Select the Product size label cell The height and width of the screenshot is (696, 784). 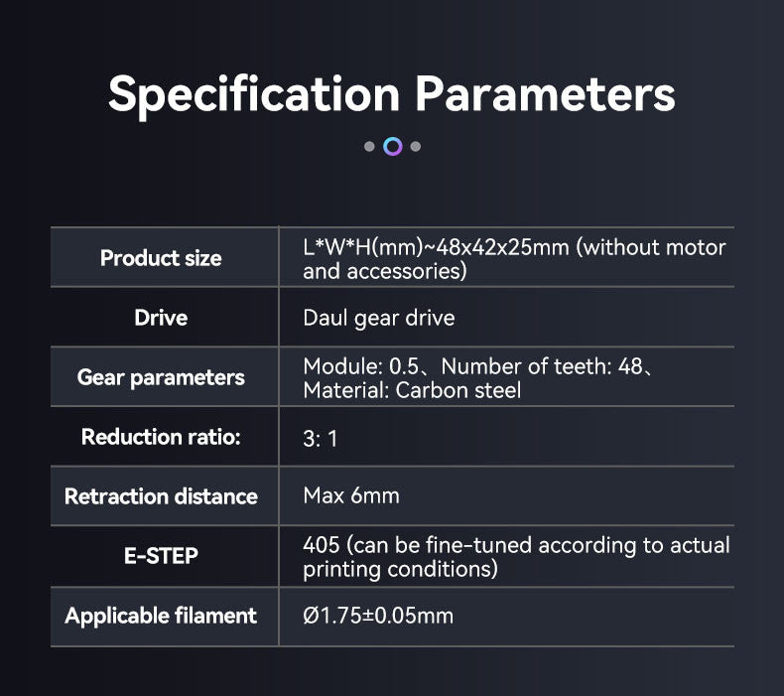[x=161, y=258]
